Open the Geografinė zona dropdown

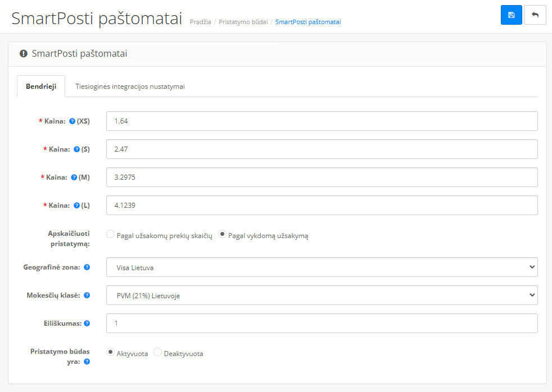pos(322,267)
